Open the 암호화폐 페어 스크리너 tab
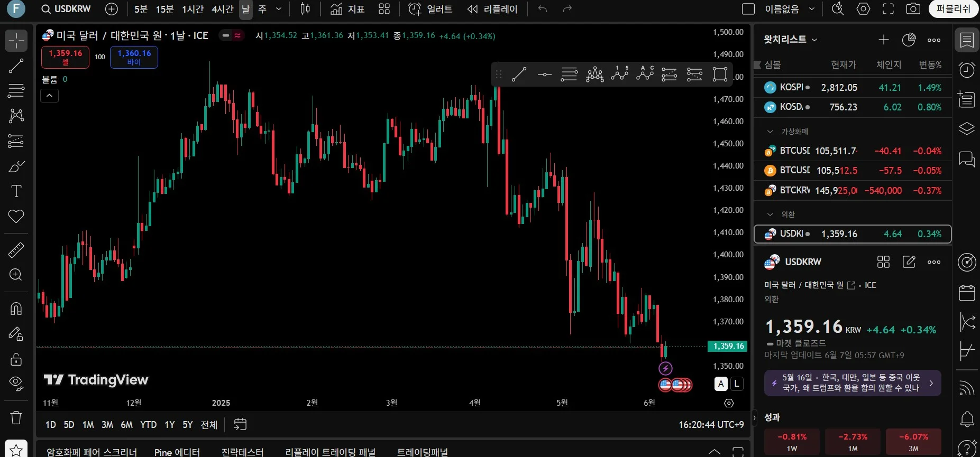This screenshot has width=980, height=457. coord(91,452)
